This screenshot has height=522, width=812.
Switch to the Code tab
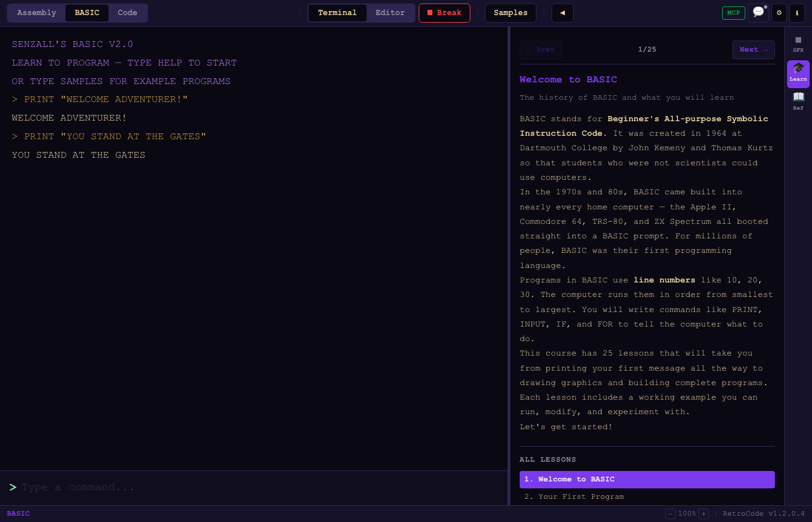point(127,12)
